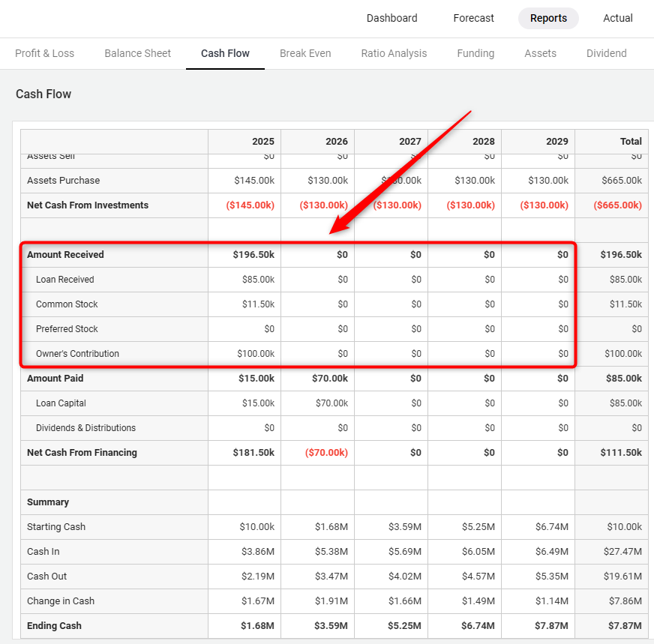The image size is (654, 644).
Task: Click the Loan Received row label
Action: pyautogui.click(x=65, y=280)
